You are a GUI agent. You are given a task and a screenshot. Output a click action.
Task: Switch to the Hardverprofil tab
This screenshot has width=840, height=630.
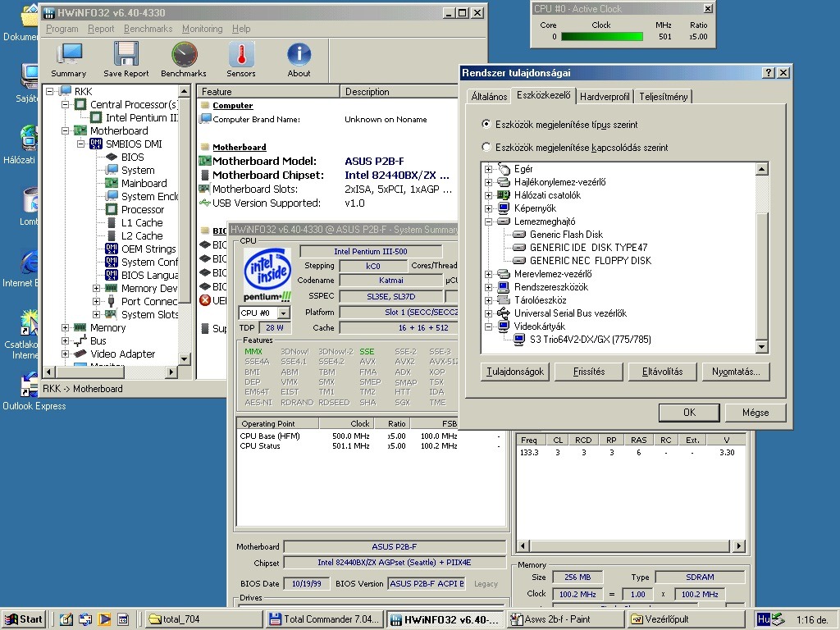click(x=605, y=97)
